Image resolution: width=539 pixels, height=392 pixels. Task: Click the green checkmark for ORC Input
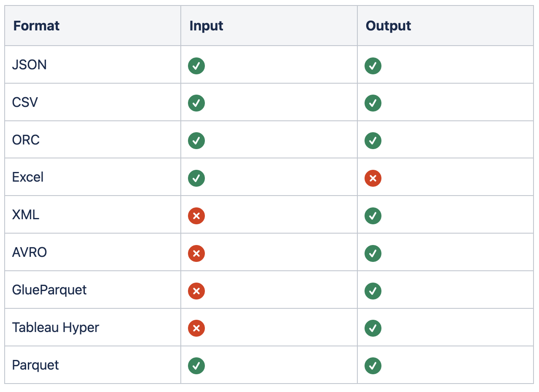[x=196, y=141]
